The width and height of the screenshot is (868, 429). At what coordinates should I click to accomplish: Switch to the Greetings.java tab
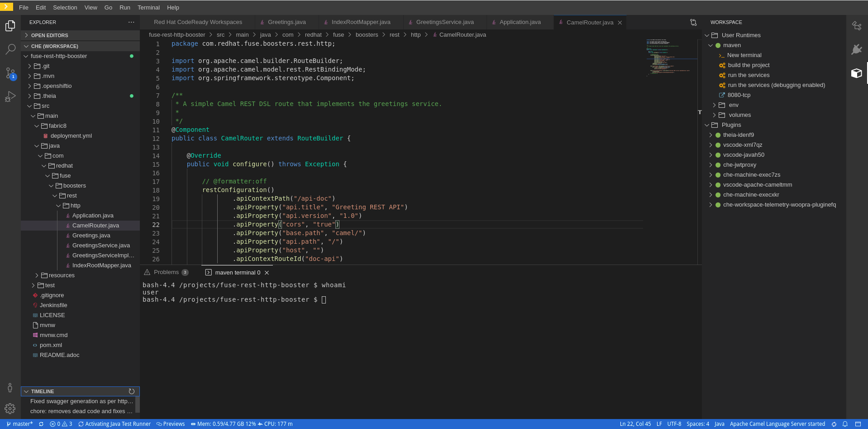pyautogui.click(x=286, y=22)
